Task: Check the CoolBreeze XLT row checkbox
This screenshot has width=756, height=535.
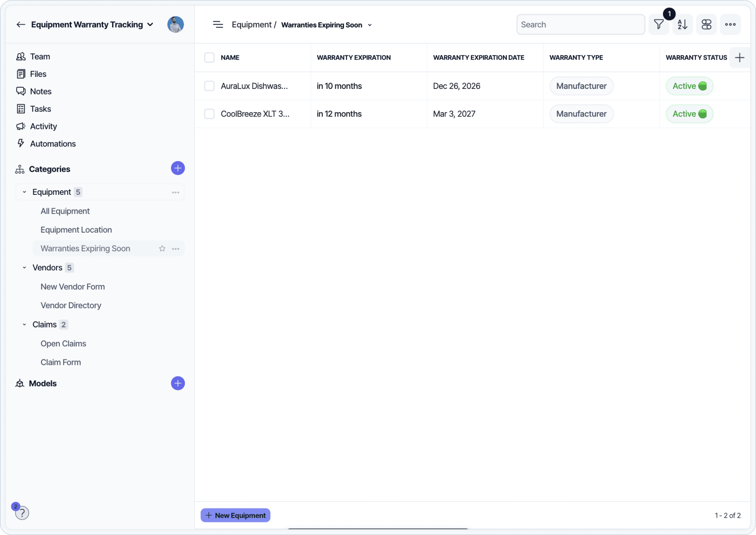Action: [209, 114]
